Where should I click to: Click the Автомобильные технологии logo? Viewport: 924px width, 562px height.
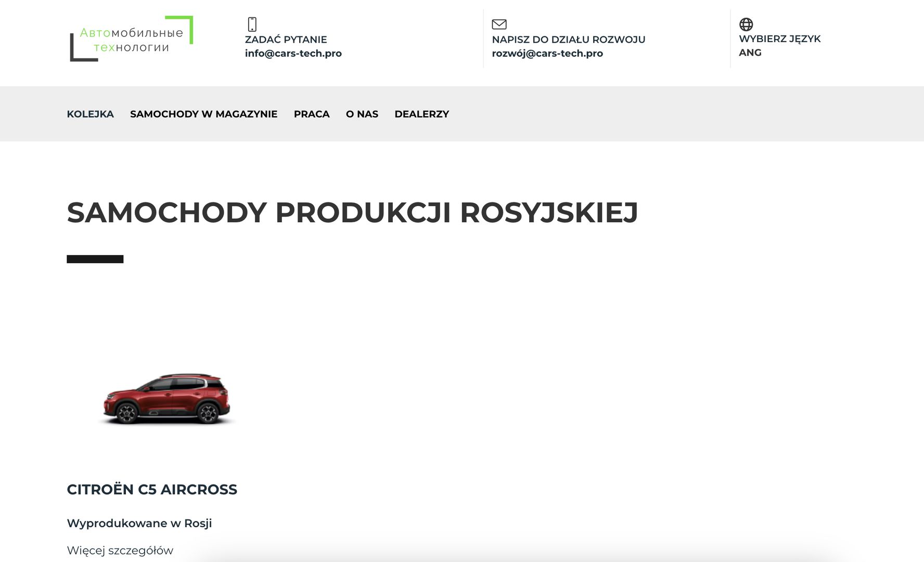132,39
